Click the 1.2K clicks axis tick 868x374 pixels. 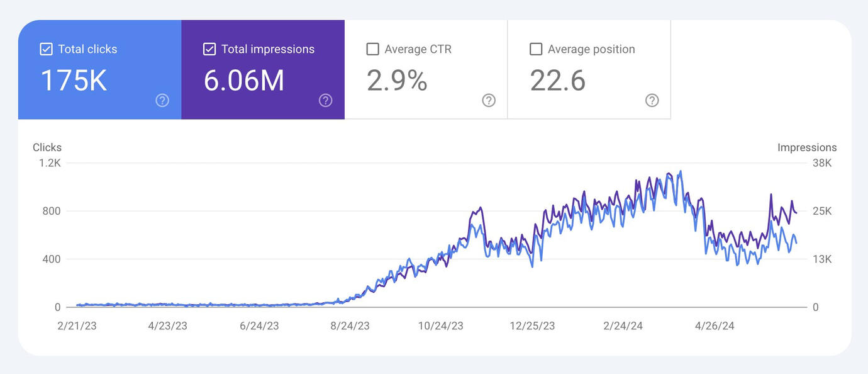[x=49, y=163]
